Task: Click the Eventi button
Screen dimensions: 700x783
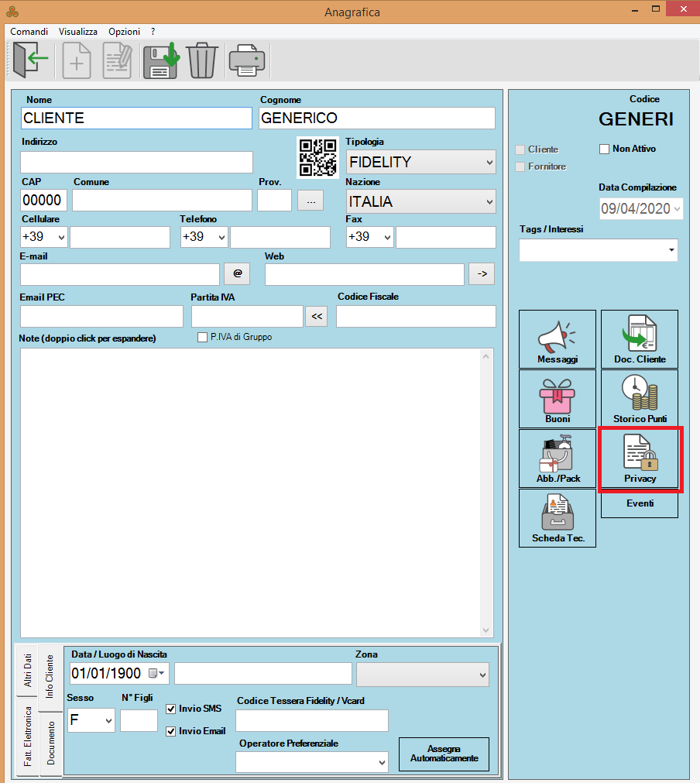Action: pos(640,503)
